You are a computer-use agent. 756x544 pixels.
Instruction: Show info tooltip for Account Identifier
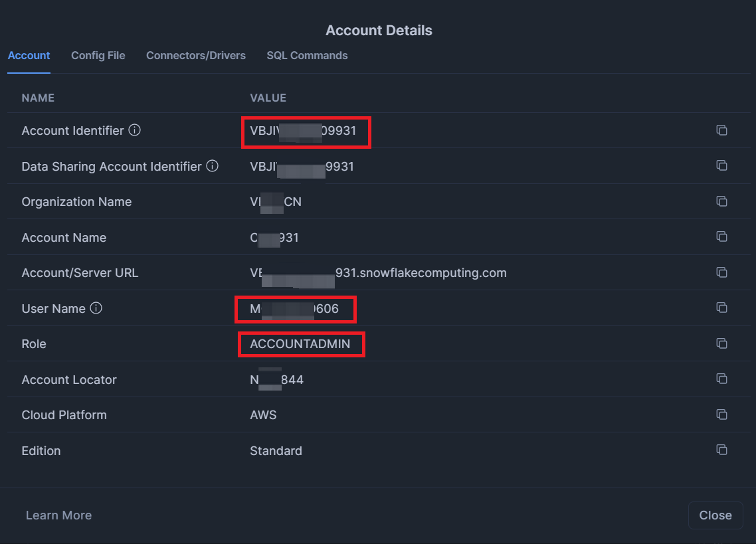(134, 130)
